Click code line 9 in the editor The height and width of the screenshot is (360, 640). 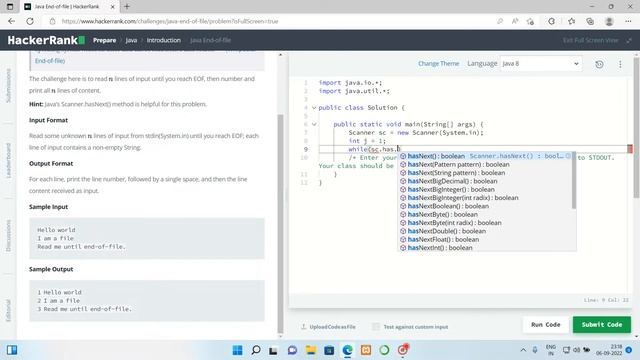(473, 149)
